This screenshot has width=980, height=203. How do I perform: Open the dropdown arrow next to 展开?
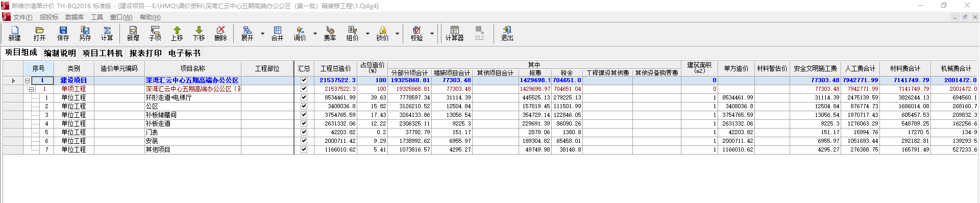tap(262, 34)
